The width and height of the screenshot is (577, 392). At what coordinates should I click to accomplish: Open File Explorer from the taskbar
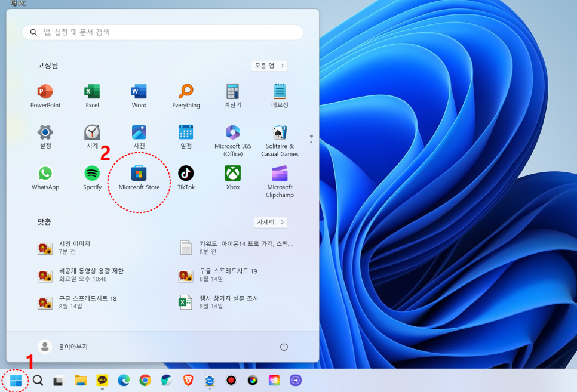click(81, 381)
